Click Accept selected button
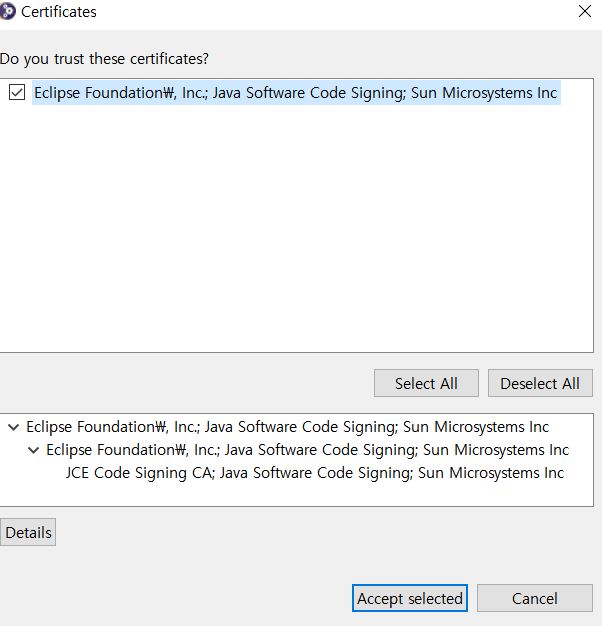602x626 pixels. point(410,598)
